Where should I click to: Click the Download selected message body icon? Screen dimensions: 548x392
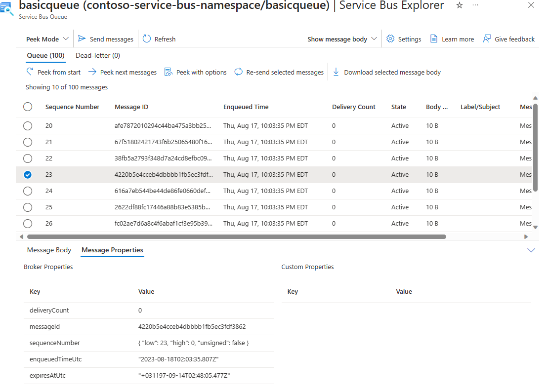coord(336,72)
